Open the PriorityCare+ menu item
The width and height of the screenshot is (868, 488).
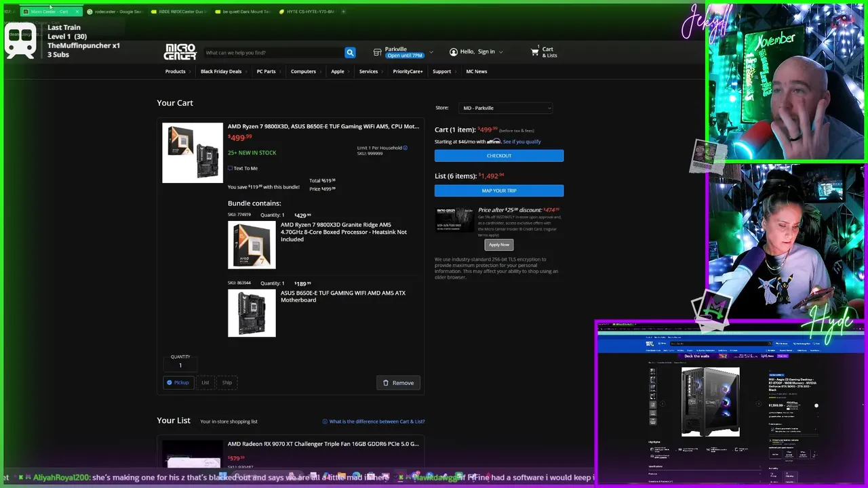(408, 71)
